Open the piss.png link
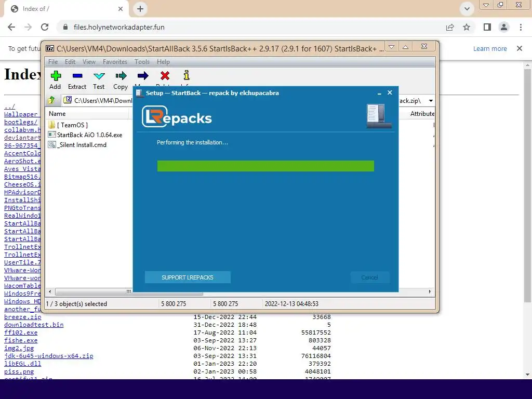This screenshot has height=399, width=532. (x=19, y=371)
